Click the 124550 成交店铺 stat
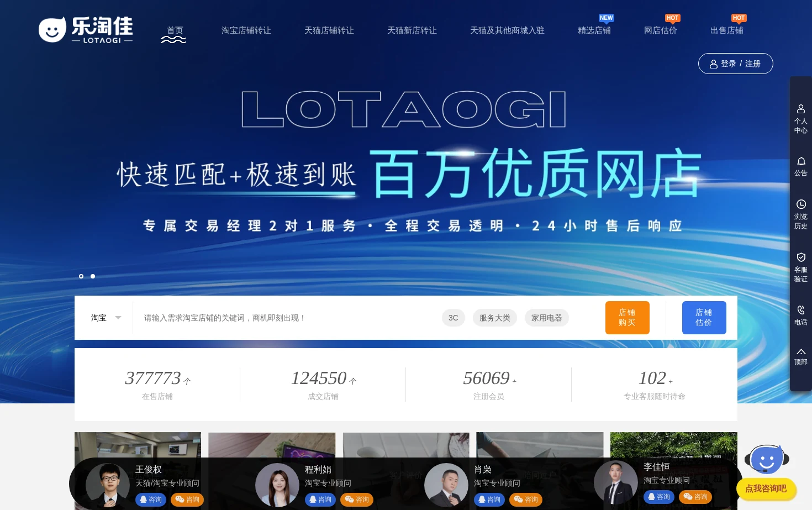This screenshot has height=510, width=812. tap(323, 385)
